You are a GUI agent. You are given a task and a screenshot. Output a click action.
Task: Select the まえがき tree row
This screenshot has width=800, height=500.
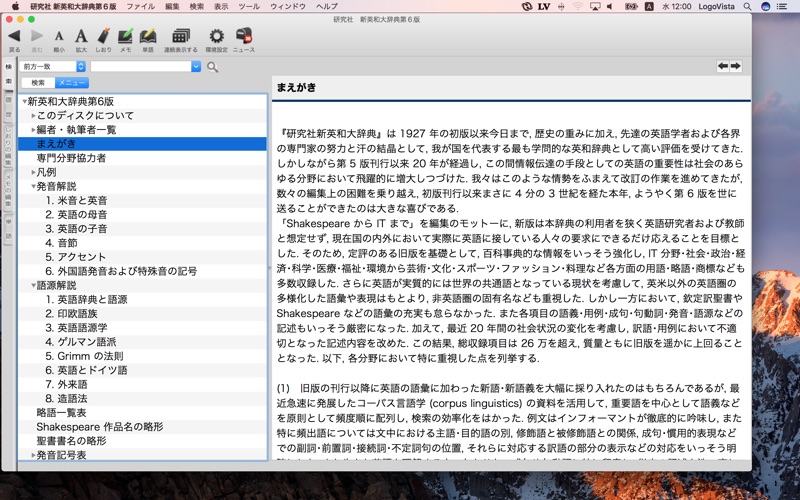coord(142,144)
